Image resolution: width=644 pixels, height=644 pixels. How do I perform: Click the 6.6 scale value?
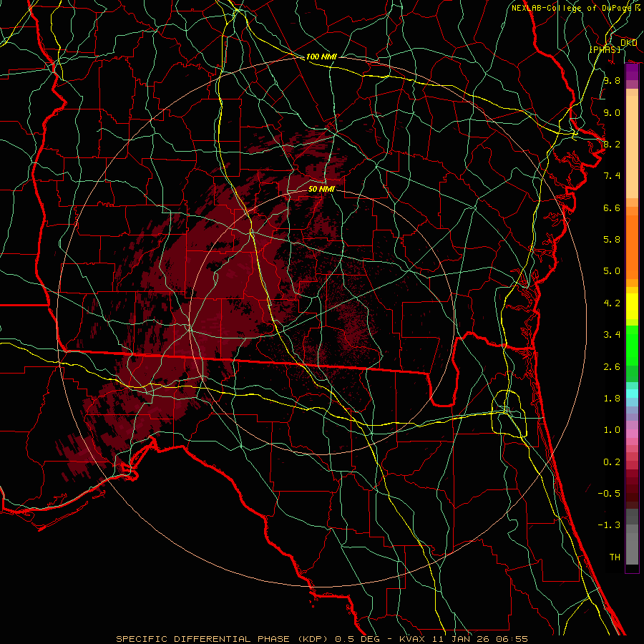tap(612, 208)
